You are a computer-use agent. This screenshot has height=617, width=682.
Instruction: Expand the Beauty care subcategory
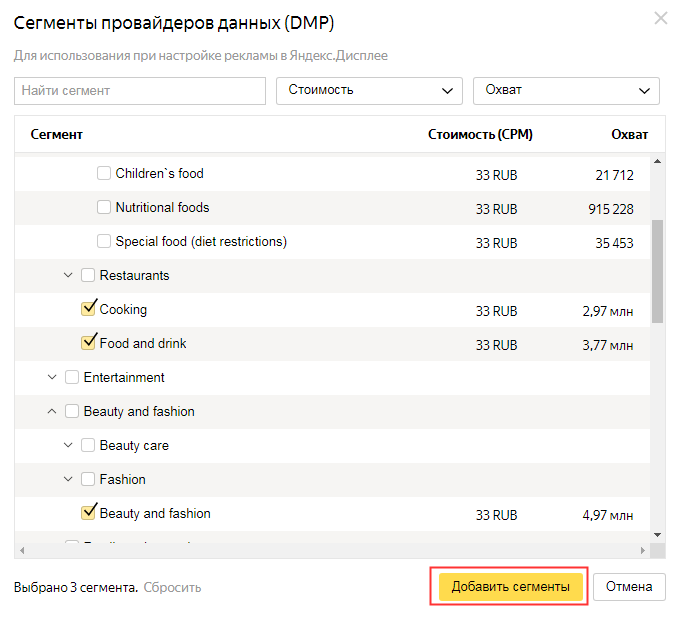[x=68, y=445]
